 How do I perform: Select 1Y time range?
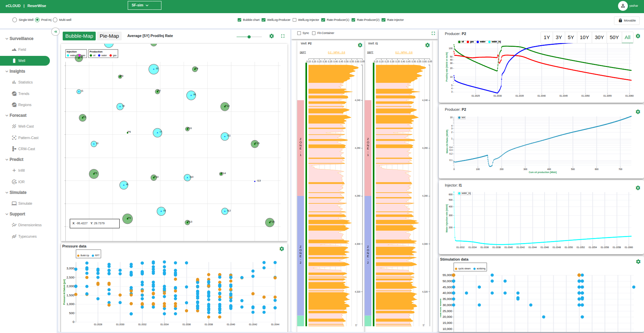click(x=547, y=37)
